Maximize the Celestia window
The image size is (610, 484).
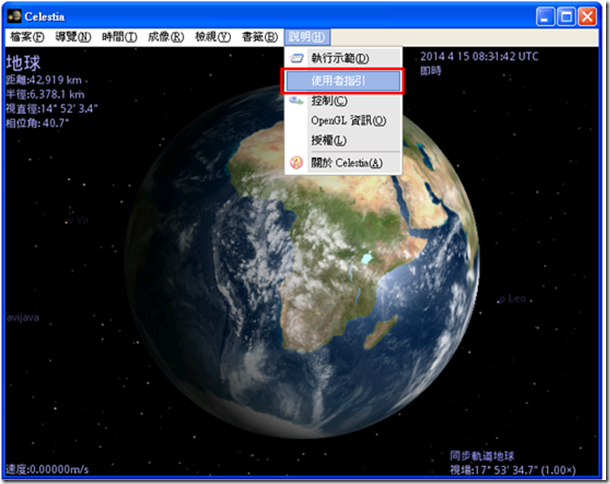[x=566, y=17]
